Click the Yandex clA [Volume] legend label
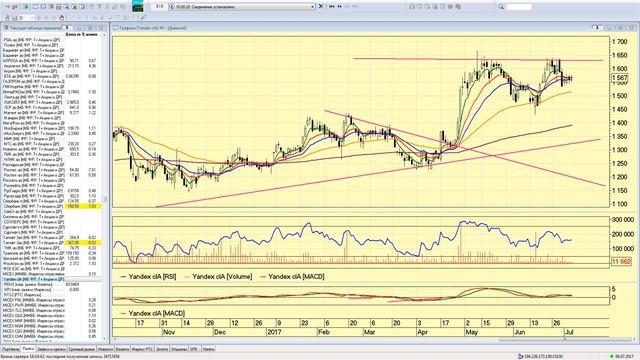 tap(222, 277)
